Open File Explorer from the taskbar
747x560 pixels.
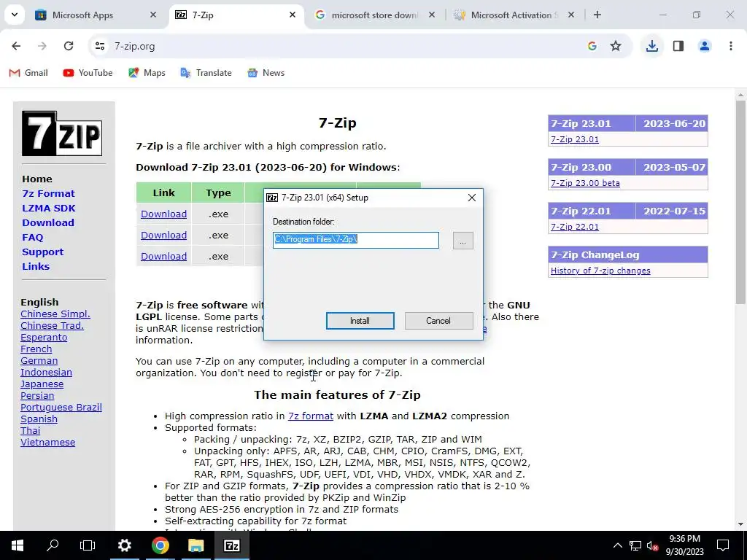196,545
